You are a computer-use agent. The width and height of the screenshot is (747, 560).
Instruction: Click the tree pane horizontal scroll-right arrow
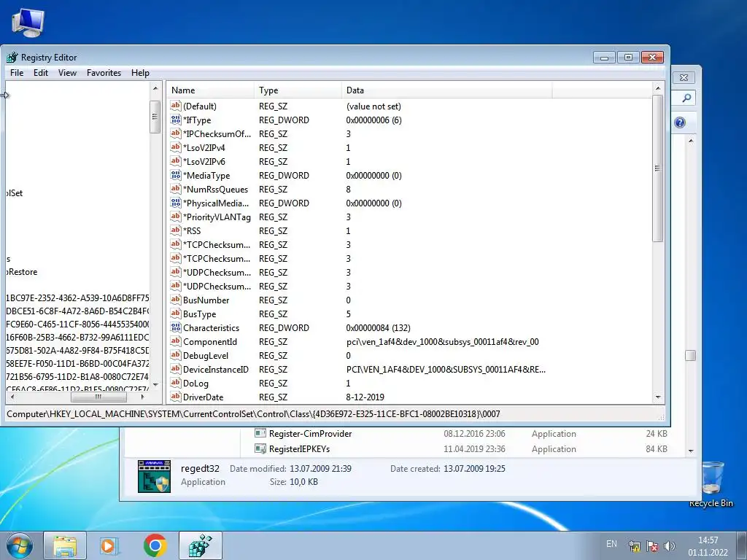142,397
